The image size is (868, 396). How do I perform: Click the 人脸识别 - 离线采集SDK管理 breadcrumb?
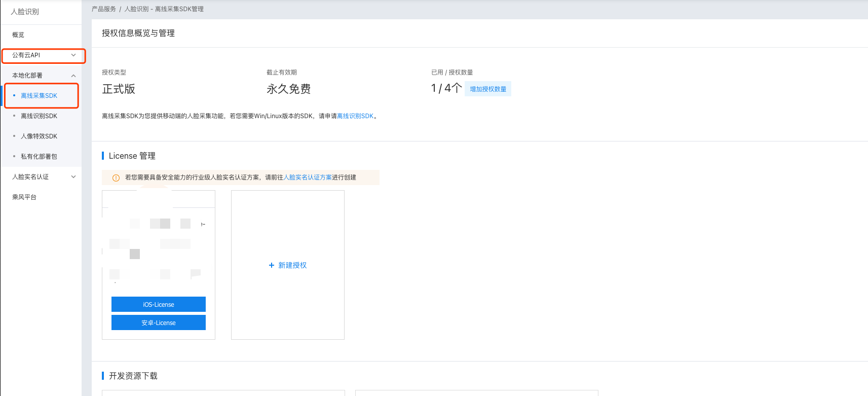[164, 9]
